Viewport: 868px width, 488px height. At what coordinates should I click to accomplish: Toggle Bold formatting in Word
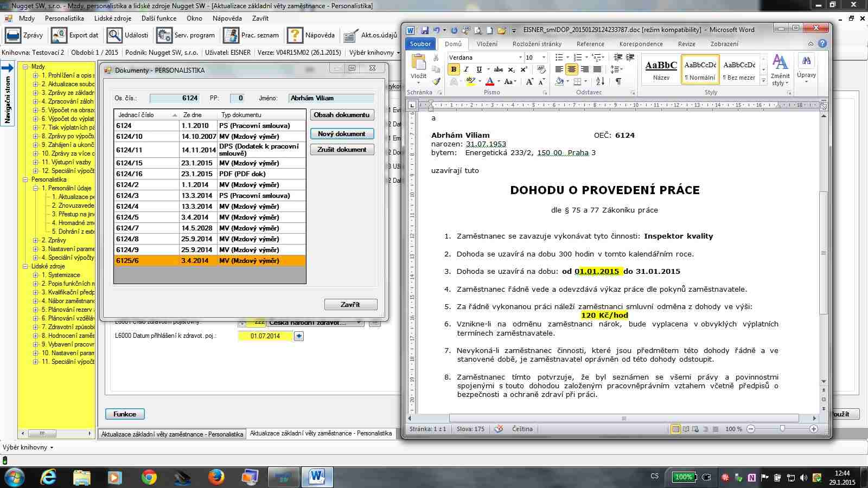pyautogui.click(x=454, y=69)
